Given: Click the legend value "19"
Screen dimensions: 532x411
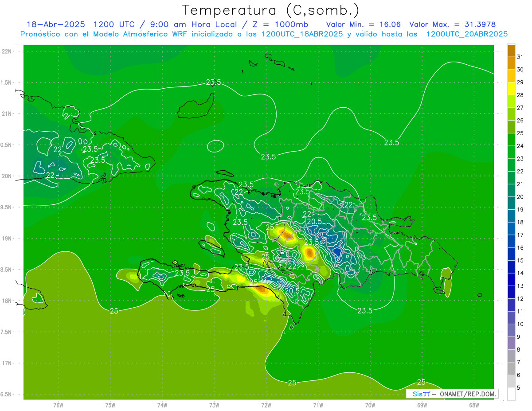Looking at the screenshot, I should pyautogui.click(x=520, y=209).
